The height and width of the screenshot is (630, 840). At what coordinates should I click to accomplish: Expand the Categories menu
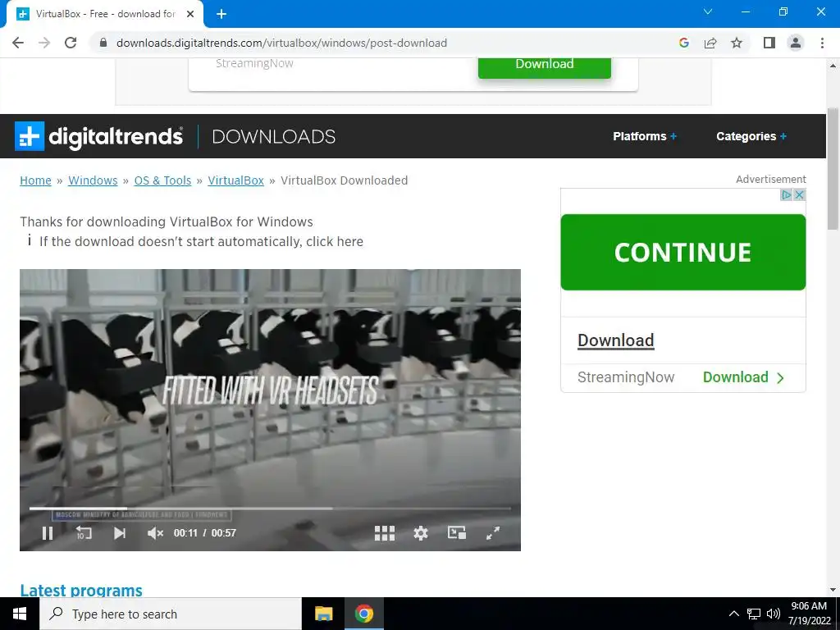click(751, 136)
